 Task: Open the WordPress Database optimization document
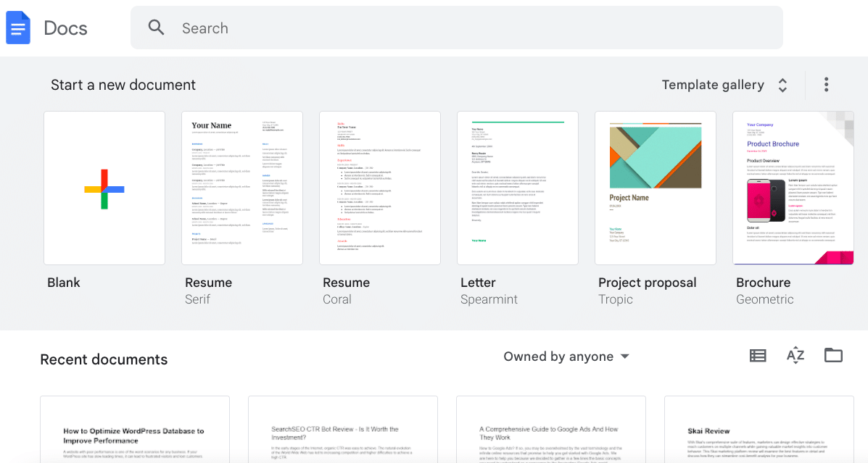(135, 429)
